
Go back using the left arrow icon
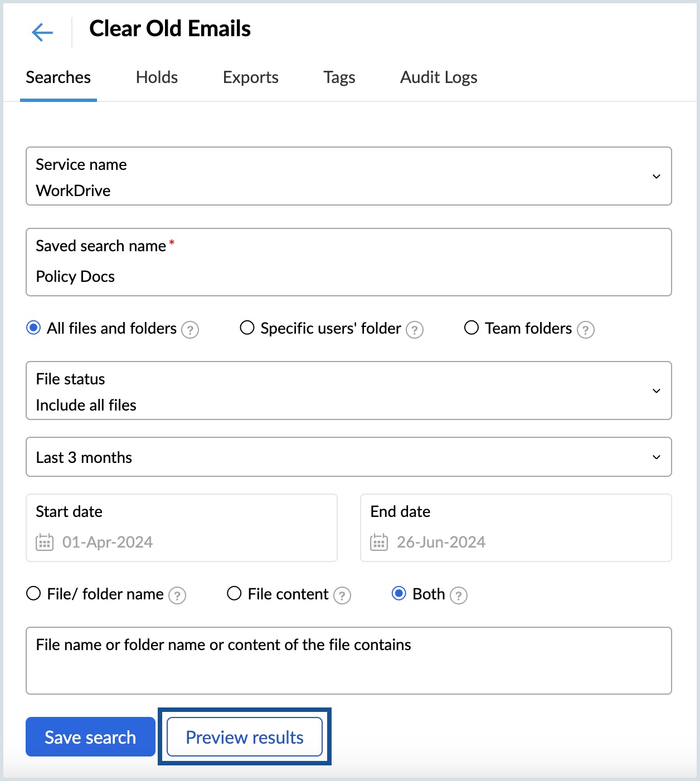pos(42,32)
